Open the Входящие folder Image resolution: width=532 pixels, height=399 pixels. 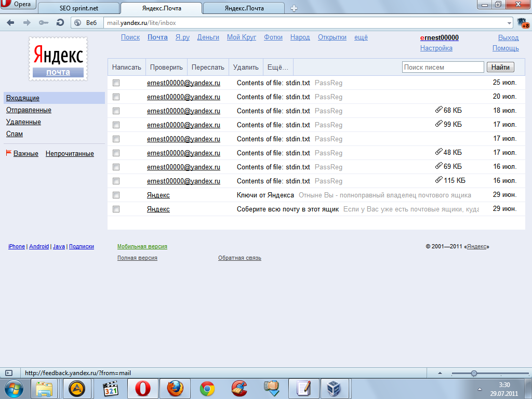[x=23, y=98]
